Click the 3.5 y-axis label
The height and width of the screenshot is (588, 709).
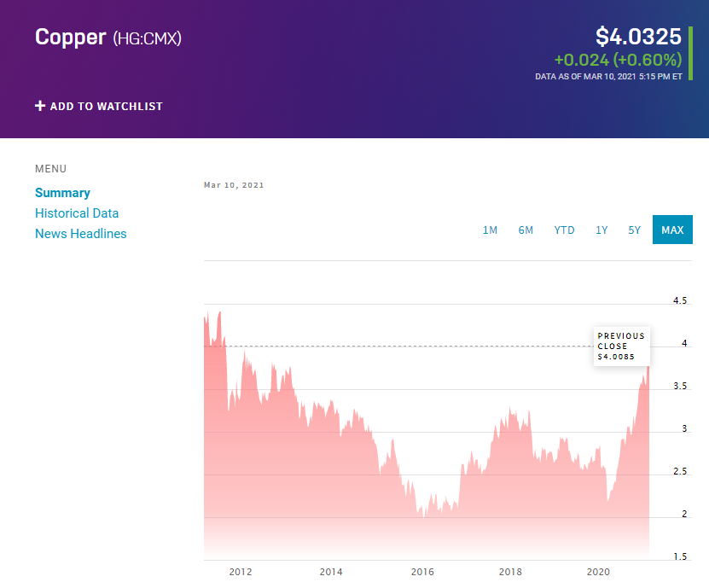[680, 386]
